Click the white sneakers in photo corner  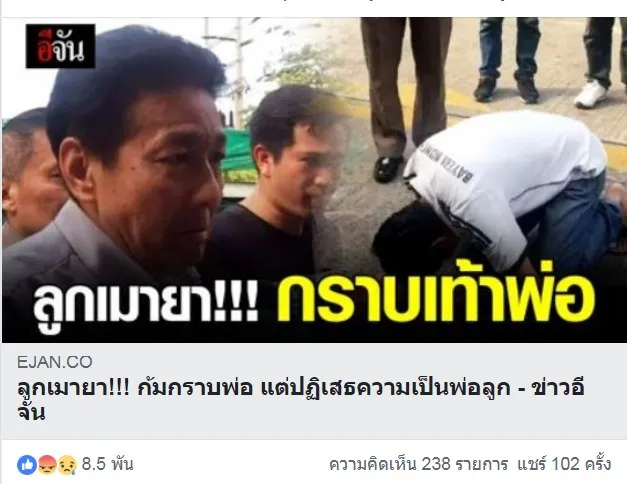(x=591, y=94)
